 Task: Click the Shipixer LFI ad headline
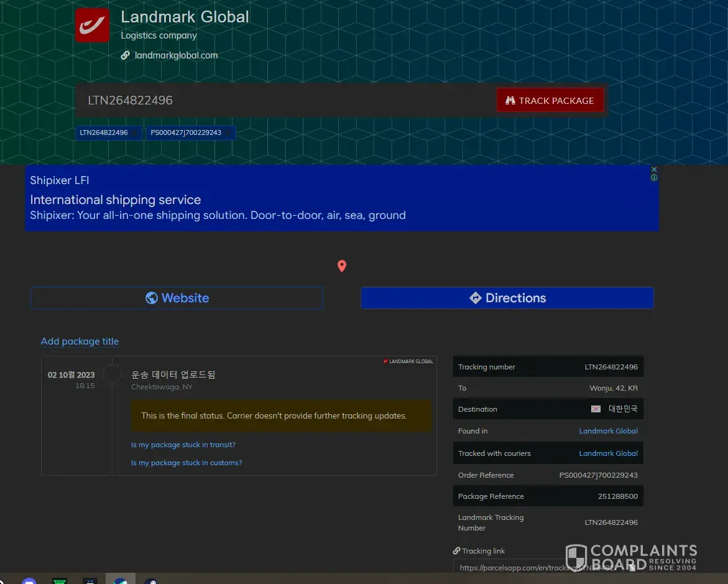coord(60,180)
